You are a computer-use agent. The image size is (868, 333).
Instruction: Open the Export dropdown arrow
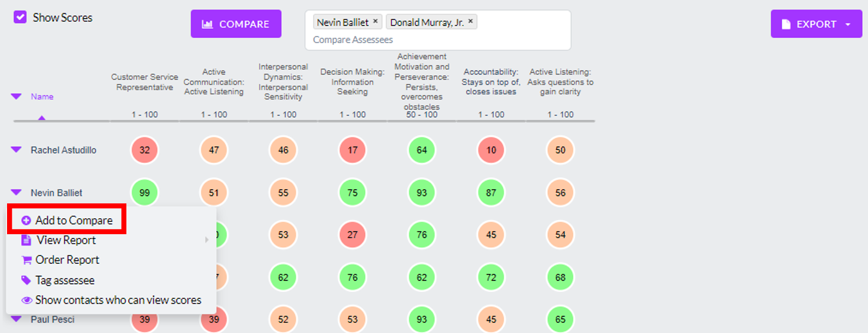click(848, 24)
